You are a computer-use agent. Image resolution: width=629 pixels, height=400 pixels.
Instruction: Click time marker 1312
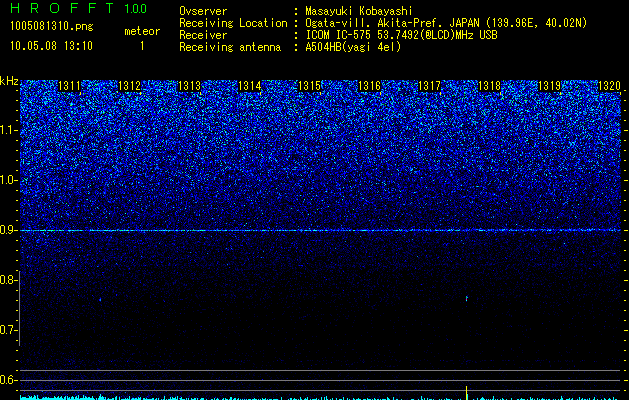point(130,86)
